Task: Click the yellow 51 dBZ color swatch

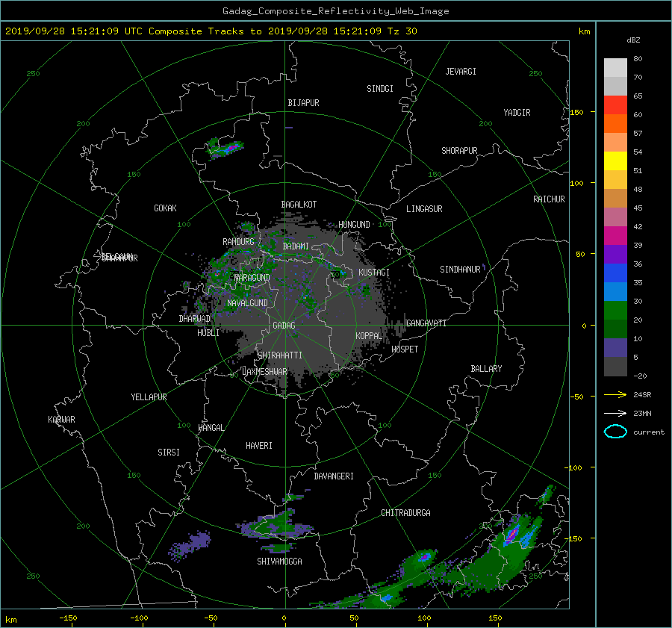Action: [615, 161]
